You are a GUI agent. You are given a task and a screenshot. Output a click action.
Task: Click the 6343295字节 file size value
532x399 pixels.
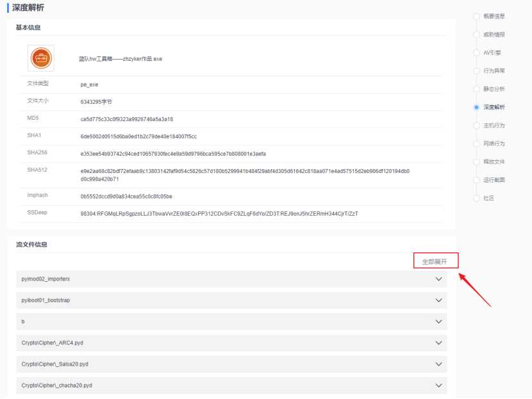coord(96,102)
